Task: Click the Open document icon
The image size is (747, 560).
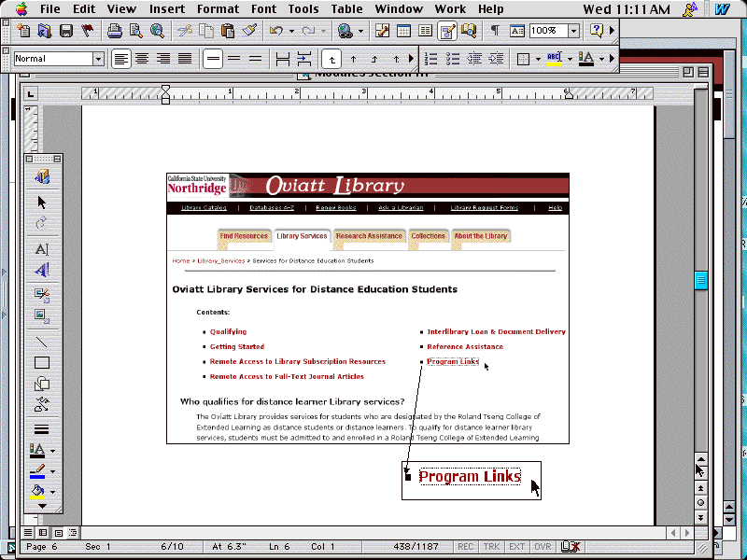Action: click(44, 31)
